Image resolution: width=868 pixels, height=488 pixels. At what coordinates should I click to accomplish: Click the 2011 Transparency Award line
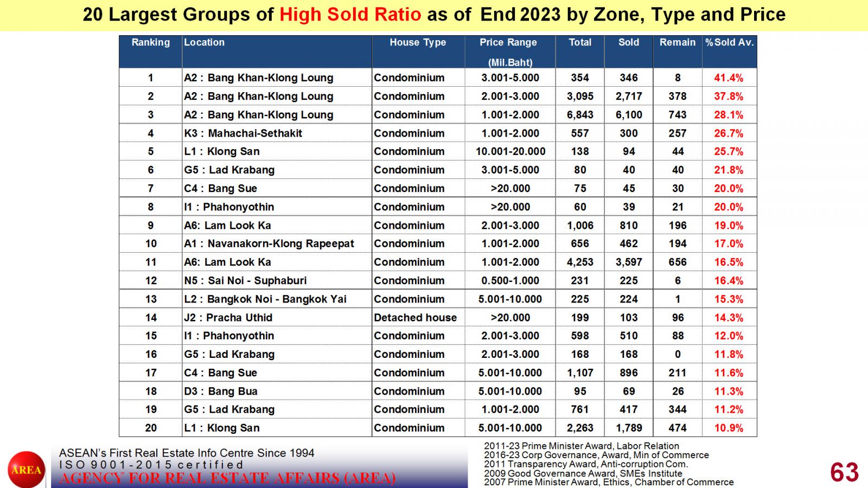pos(586,464)
